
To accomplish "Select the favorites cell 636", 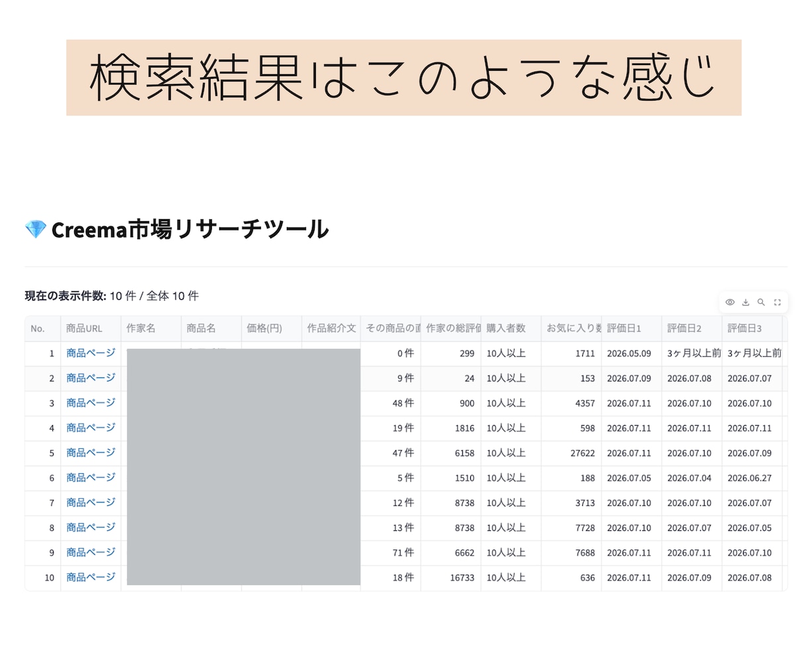I will [x=572, y=578].
